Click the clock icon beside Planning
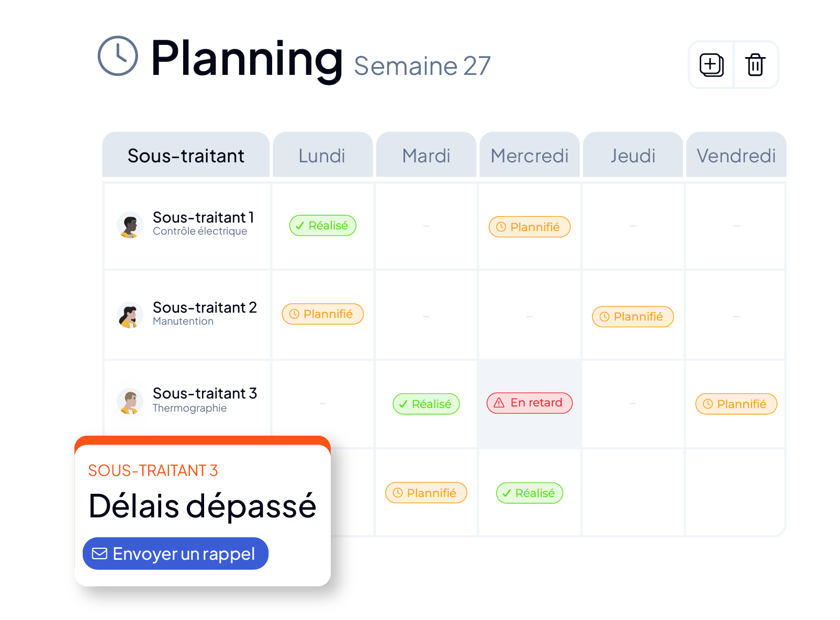The image size is (840, 620). click(118, 56)
